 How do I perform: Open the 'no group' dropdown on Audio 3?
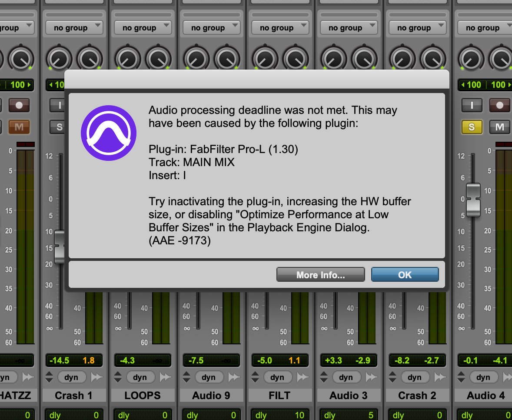coord(349,27)
